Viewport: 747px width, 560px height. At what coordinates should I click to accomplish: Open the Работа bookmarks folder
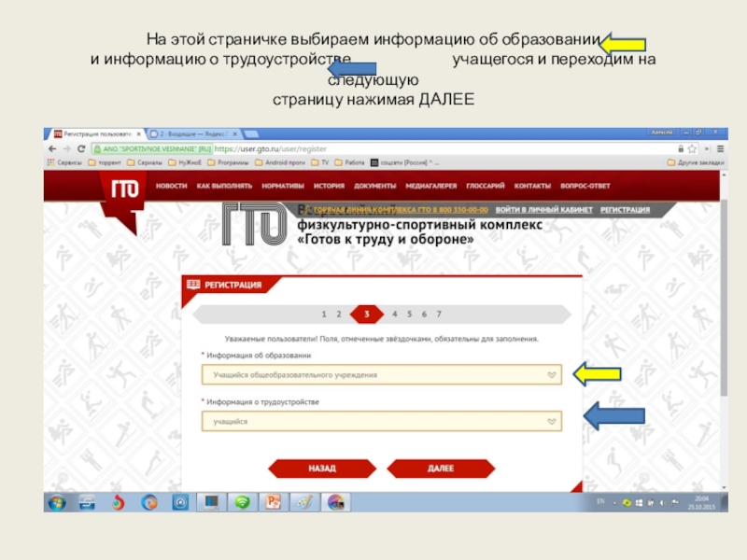349,162
